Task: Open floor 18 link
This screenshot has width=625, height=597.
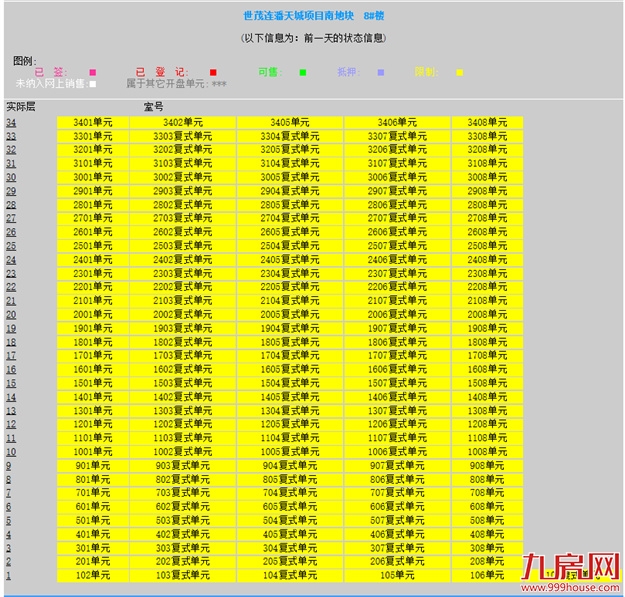Action: pyautogui.click(x=11, y=342)
